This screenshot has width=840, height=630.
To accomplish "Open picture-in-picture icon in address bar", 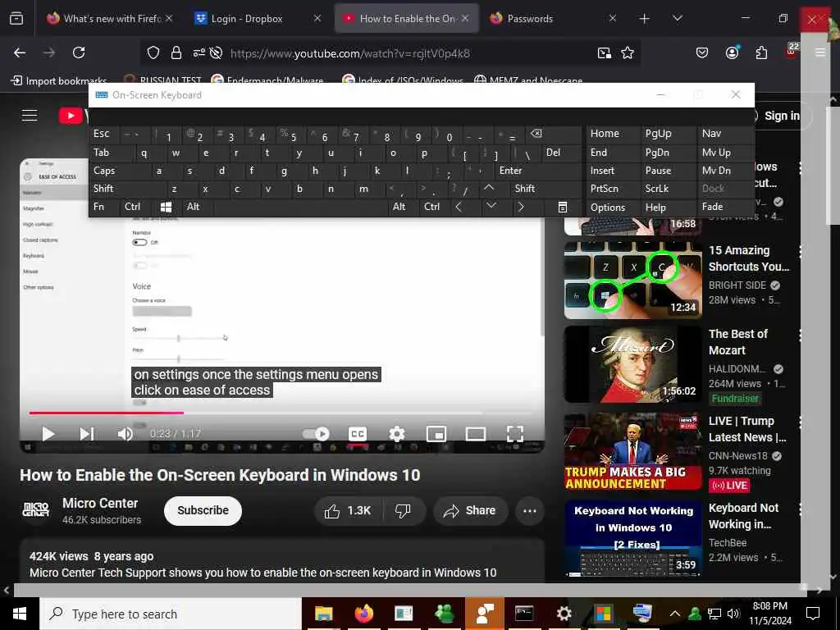I will pos(605,52).
